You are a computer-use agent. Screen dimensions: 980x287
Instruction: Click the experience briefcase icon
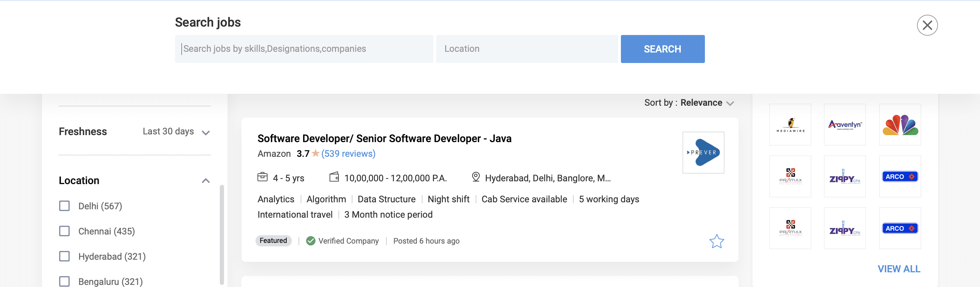click(262, 177)
